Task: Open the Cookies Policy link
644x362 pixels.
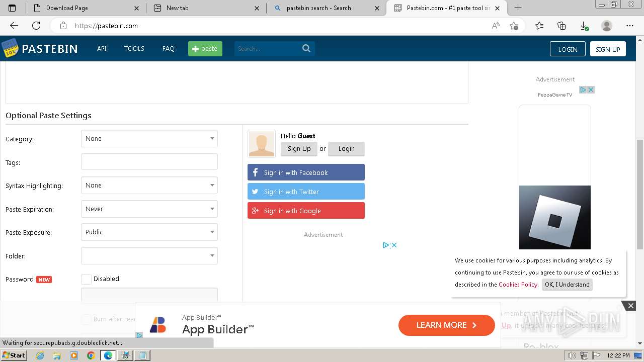Action: click(x=518, y=285)
